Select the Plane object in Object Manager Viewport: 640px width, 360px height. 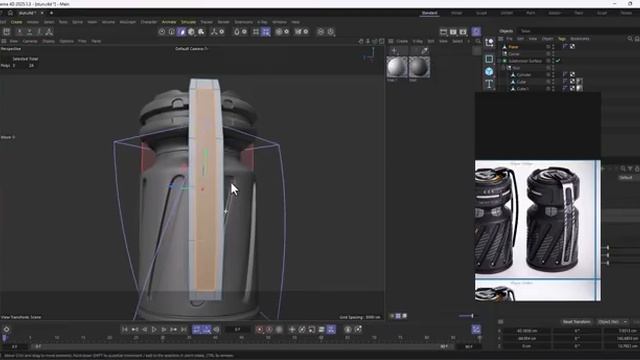tap(513, 47)
